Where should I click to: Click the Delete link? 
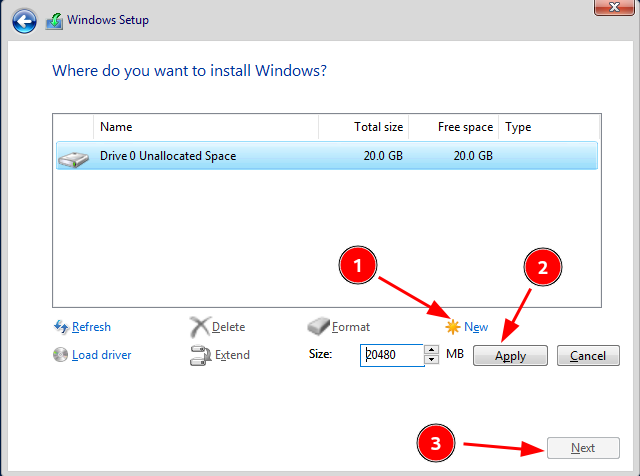pos(229,327)
